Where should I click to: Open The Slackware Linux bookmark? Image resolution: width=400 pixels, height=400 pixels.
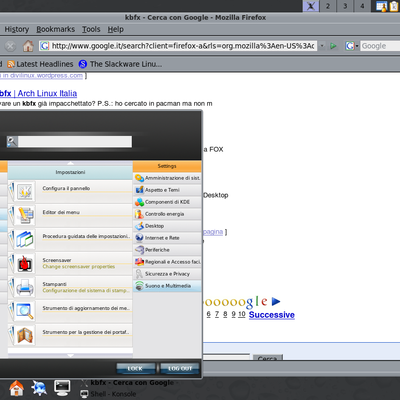(121, 64)
